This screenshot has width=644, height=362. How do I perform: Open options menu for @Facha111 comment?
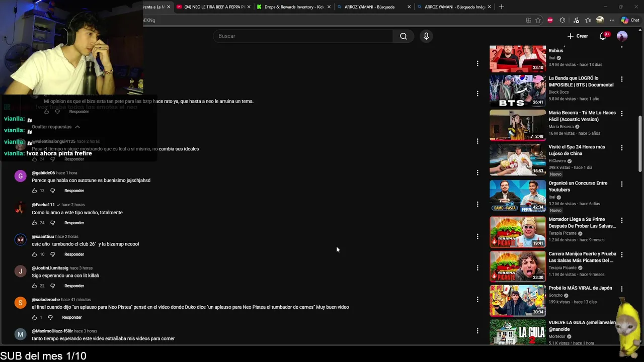477,205
